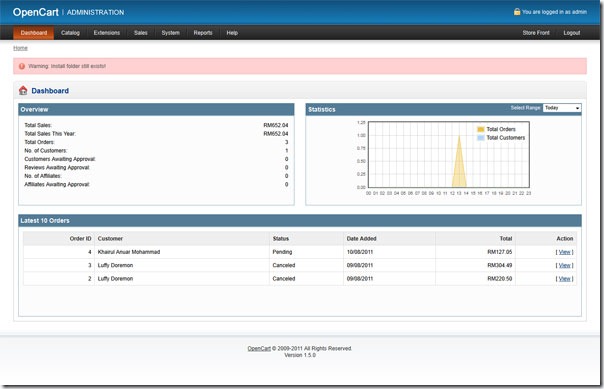Go to Store Front
604x389 pixels.
tap(536, 33)
